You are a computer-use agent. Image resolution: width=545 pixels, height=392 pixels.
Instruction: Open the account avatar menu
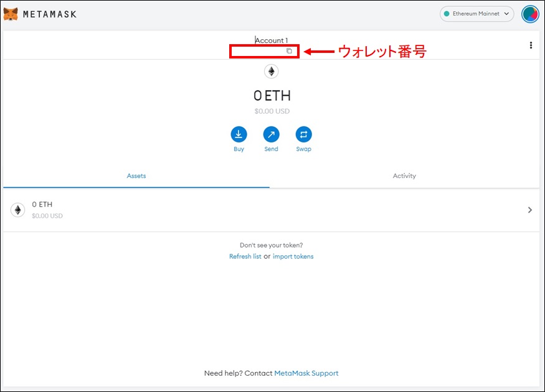[530, 14]
